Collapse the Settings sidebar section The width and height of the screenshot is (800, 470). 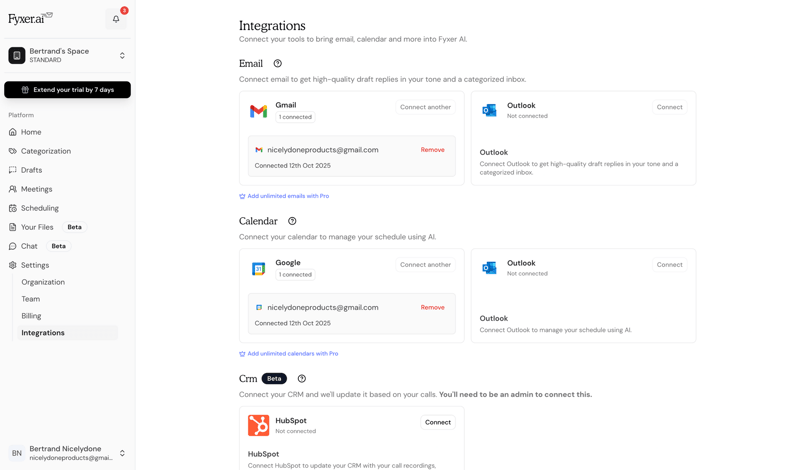(x=35, y=265)
